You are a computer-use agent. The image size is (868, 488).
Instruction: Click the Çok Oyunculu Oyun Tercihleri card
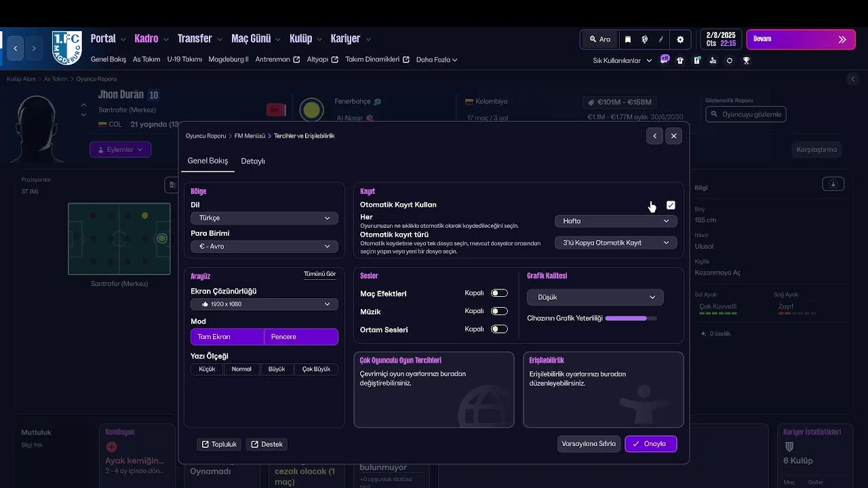pos(434,390)
